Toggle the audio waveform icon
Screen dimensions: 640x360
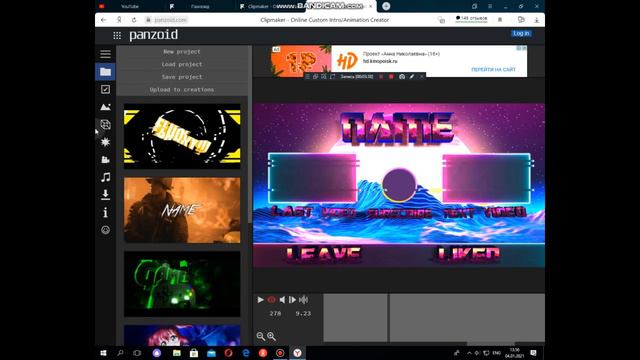point(303,300)
